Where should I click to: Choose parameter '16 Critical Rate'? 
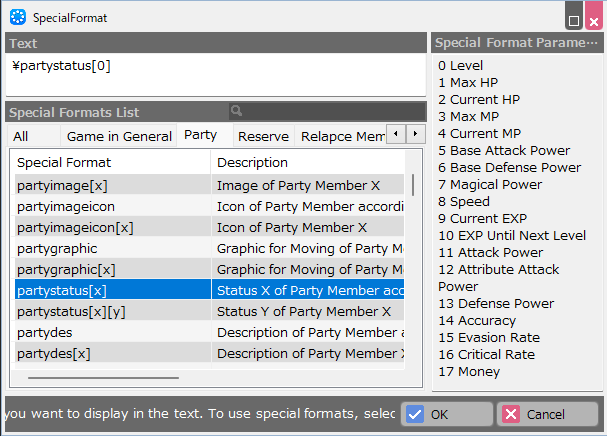pyautogui.click(x=486, y=355)
